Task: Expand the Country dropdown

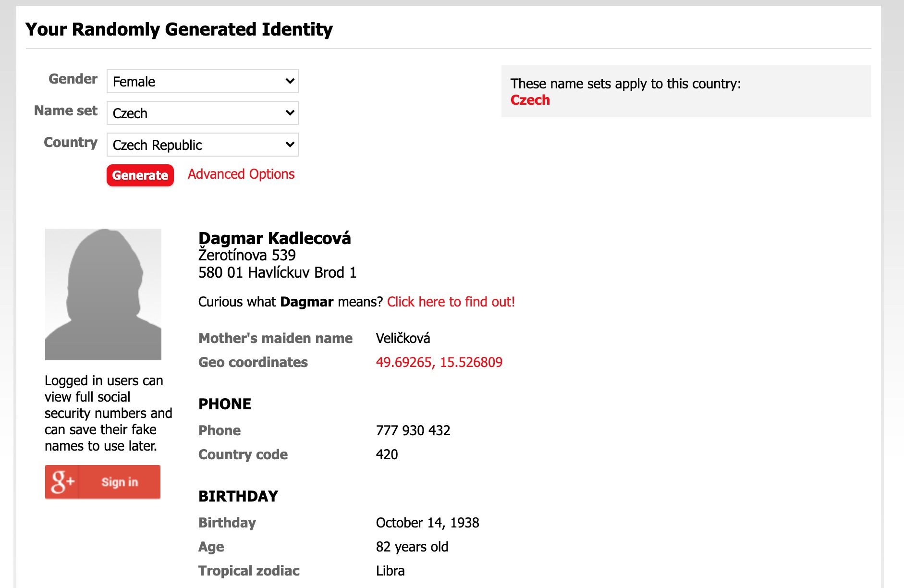Action: 202,145
